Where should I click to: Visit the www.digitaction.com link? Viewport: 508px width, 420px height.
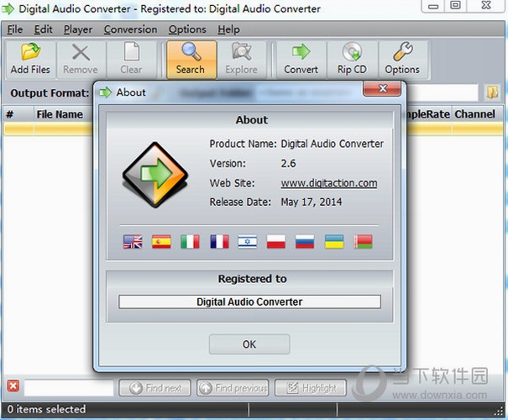tap(329, 183)
